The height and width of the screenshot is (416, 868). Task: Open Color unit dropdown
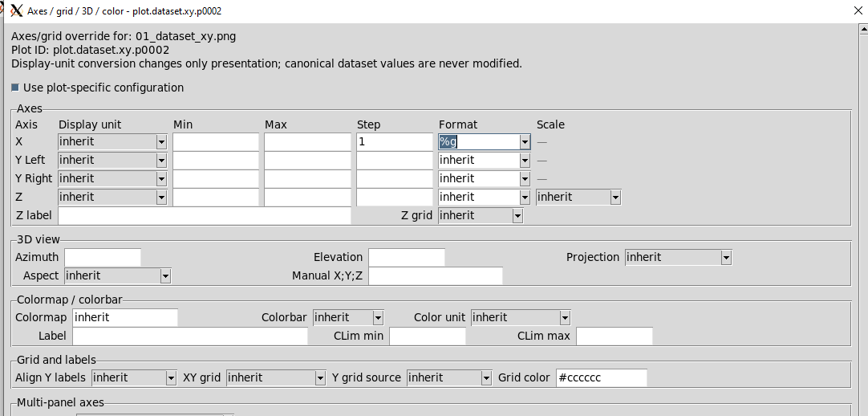[521, 317]
